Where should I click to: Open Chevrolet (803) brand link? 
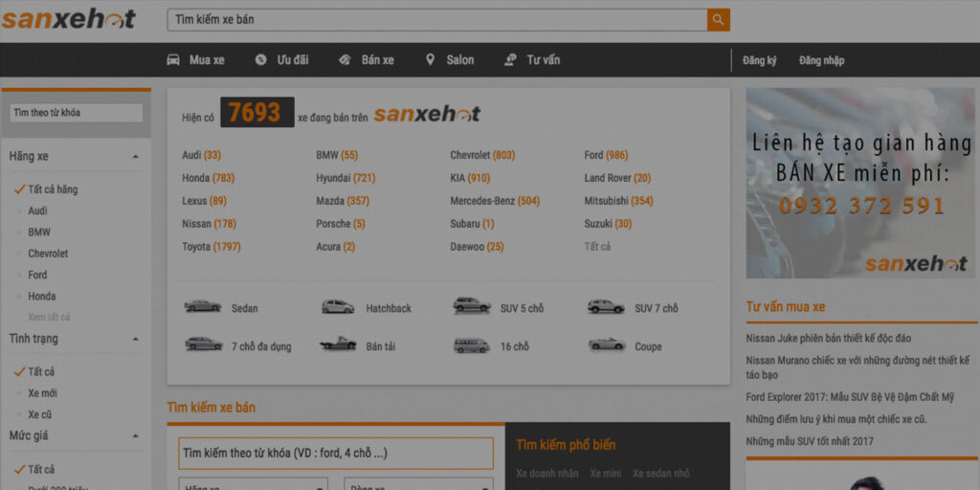(482, 155)
